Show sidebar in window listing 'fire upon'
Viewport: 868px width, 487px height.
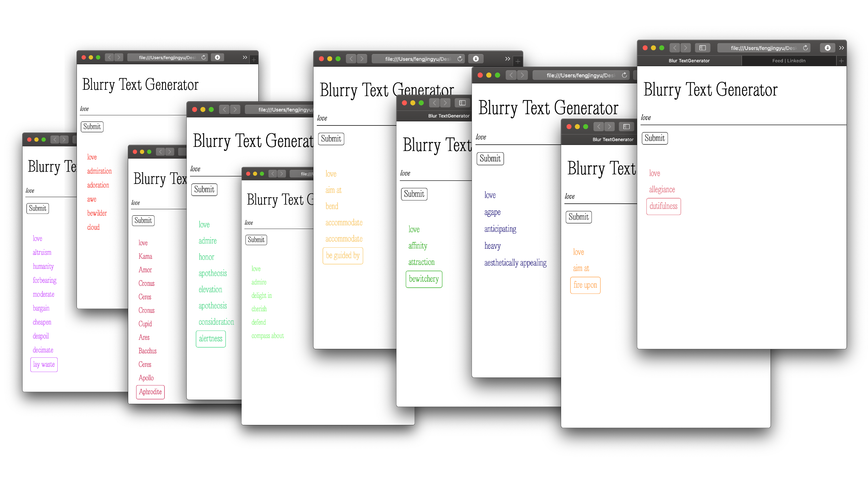626,127
